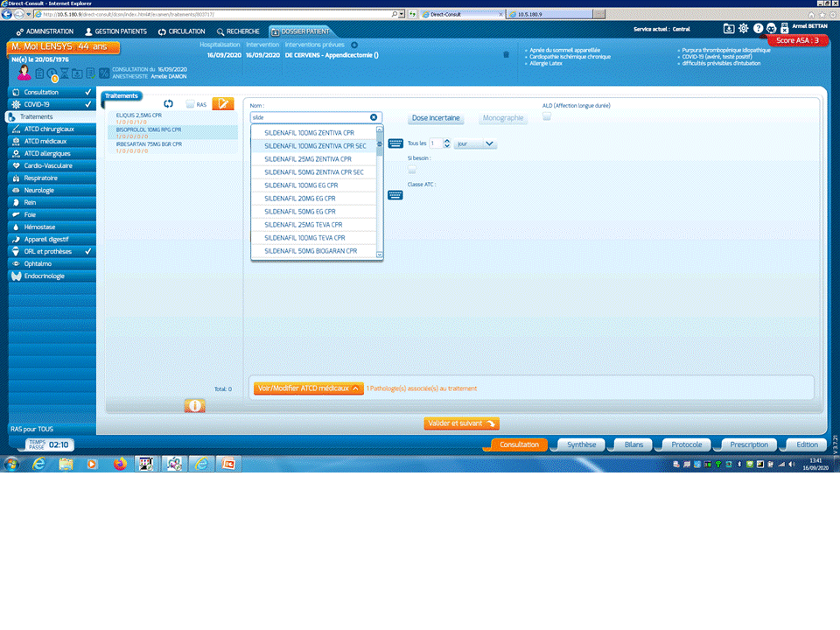The image size is (840, 630).
Task: Click the support agent headset icon
Action: pyautogui.click(x=772, y=29)
